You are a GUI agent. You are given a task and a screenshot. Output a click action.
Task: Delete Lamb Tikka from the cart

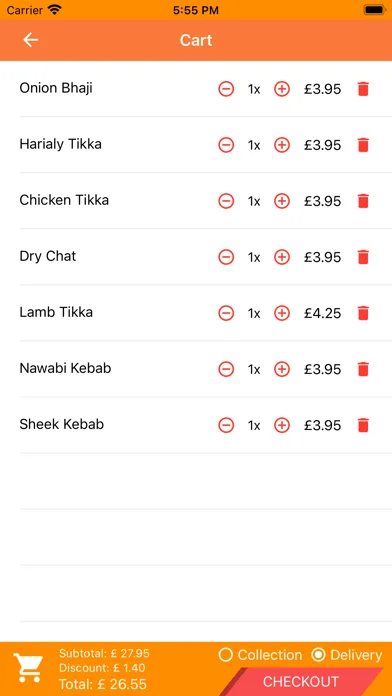click(363, 313)
